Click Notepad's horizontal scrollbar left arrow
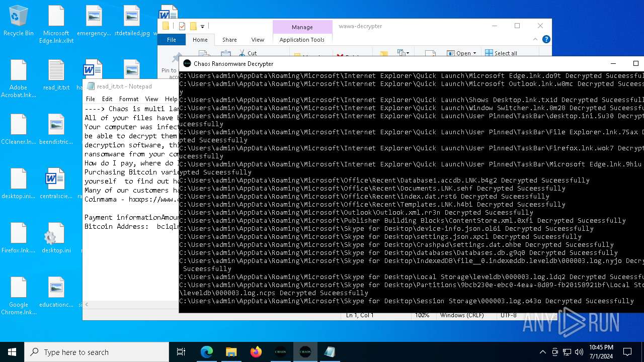The image size is (644, 362). pos(87,304)
